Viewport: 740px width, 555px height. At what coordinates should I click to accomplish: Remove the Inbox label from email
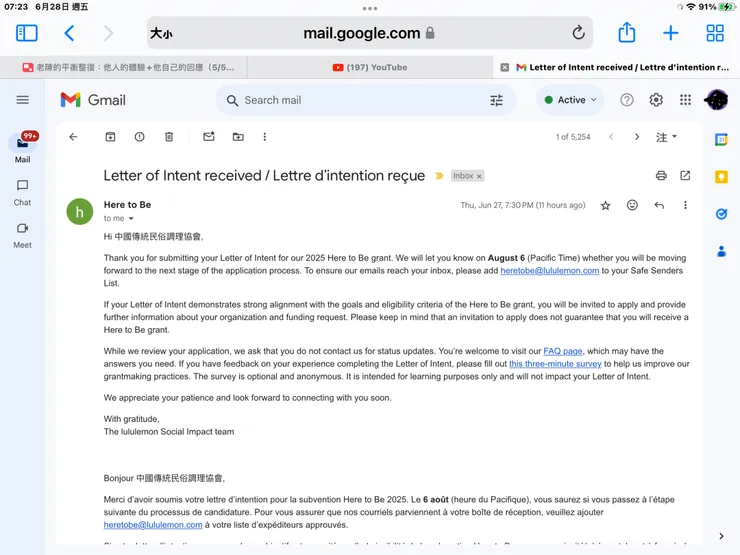tap(479, 176)
